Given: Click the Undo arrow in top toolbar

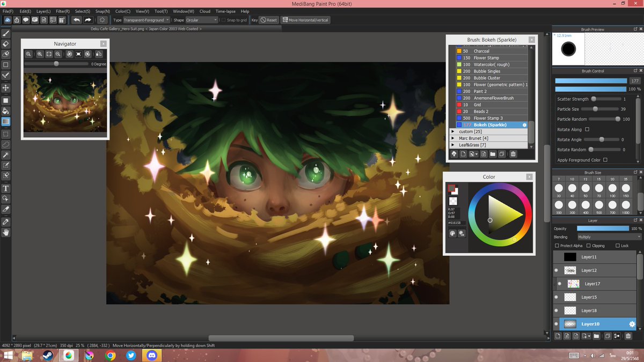Looking at the screenshot, I should (x=76, y=20).
